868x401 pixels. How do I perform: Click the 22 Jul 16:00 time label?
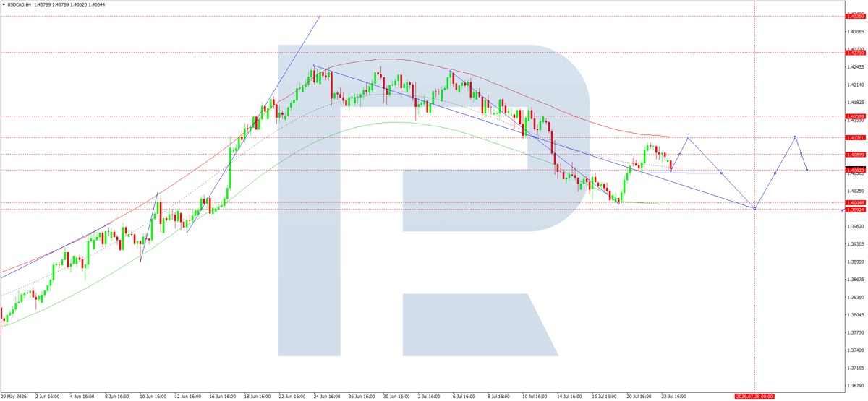673,397
